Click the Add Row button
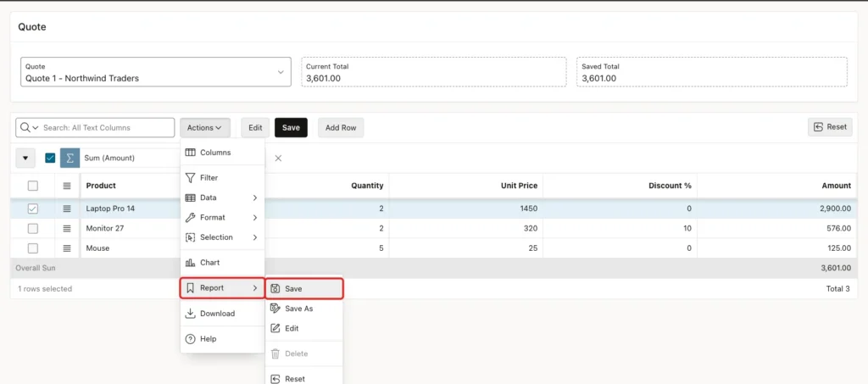Image resolution: width=868 pixels, height=384 pixels. pyautogui.click(x=341, y=128)
